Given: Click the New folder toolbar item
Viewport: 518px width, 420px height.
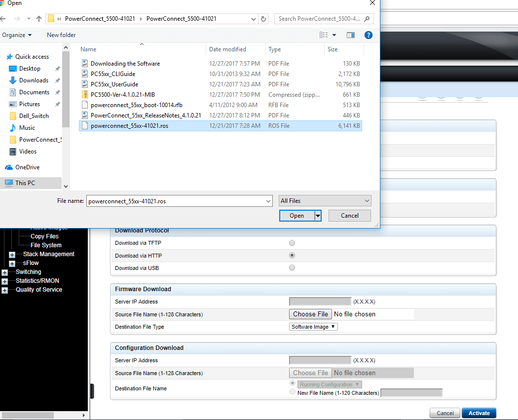Looking at the screenshot, I should [61, 35].
